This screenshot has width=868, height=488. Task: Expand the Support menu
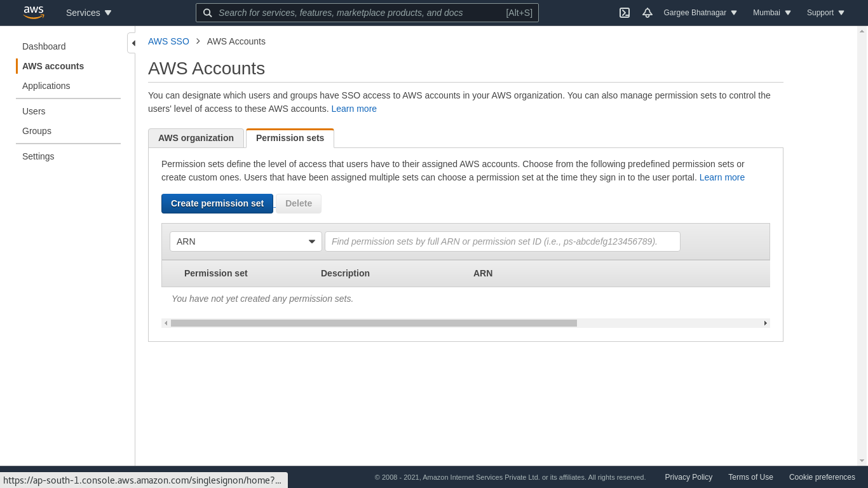tap(825, 13)
